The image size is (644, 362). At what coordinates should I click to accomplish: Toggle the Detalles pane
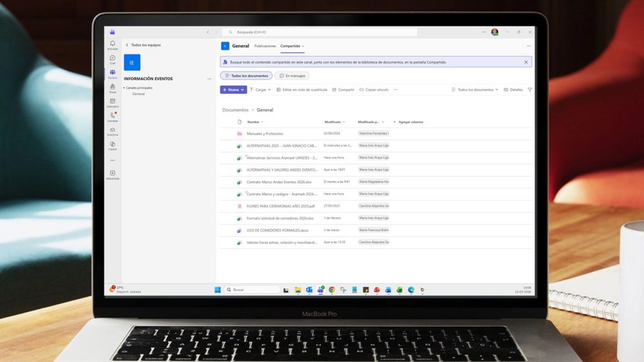coord(513,90)
